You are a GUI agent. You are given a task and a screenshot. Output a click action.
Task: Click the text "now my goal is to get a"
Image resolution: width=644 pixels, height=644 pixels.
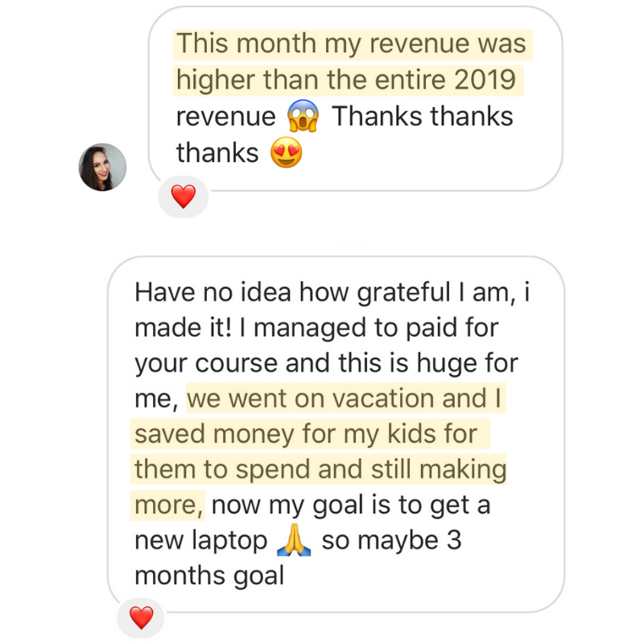(x=351, y=506)
